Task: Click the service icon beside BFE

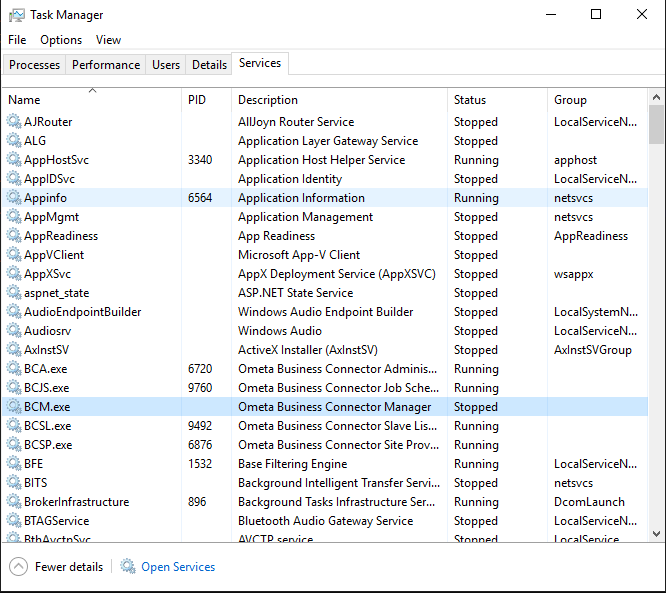Action: click(14, 463)
